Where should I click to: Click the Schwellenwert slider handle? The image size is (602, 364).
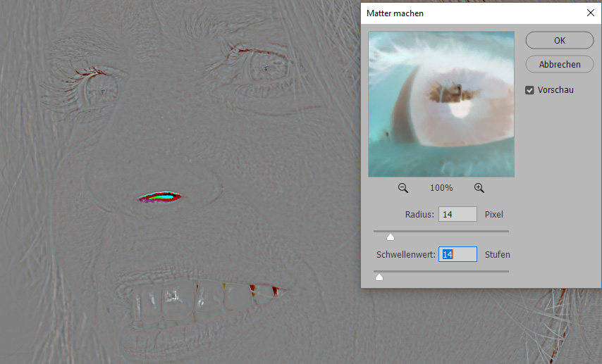tap(379, 277)
